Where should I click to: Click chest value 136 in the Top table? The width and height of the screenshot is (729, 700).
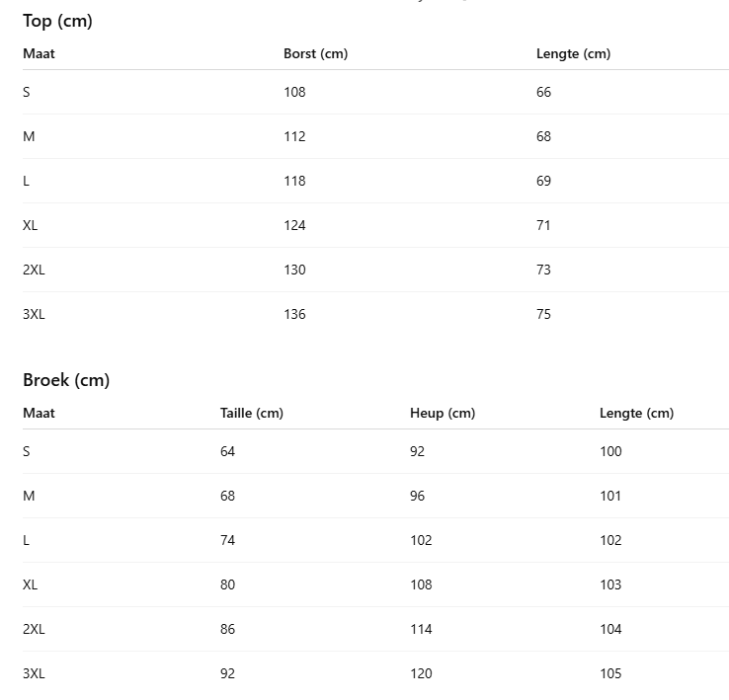(294, 314)
